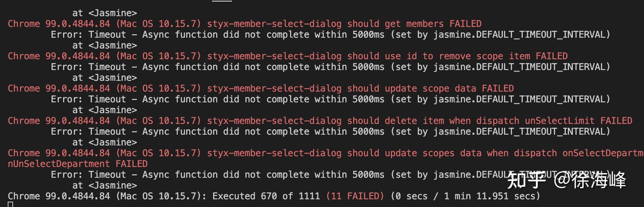The image size is (644, 207).
Task: Click 'jasmine.DEFAULT_TIMEOUT_INTERVAL' in second error
Action: click(x=519, y=67)
